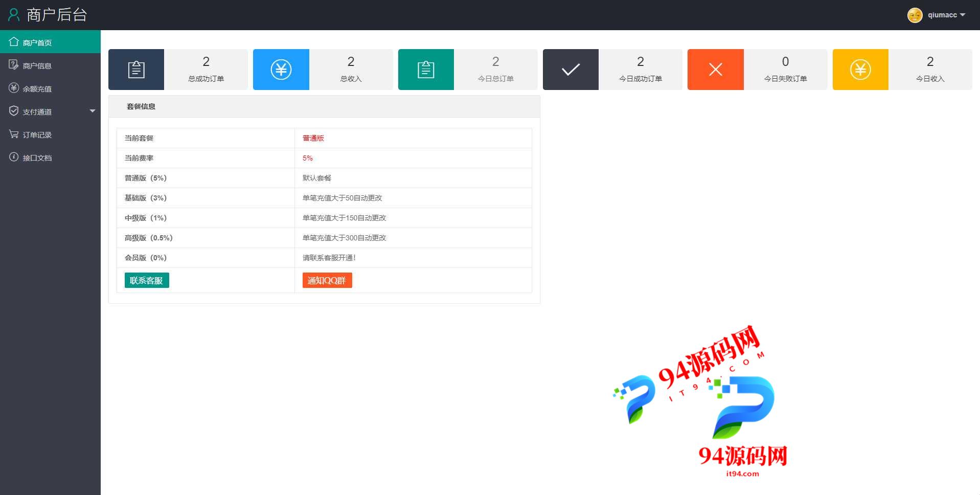Click the 今日收入 amount value

coord(930,62)
